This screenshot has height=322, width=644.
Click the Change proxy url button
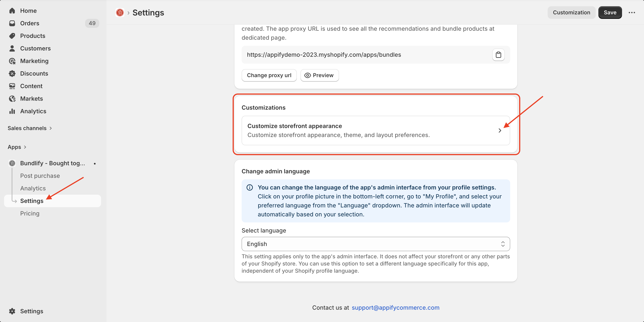tap(269, 75)
